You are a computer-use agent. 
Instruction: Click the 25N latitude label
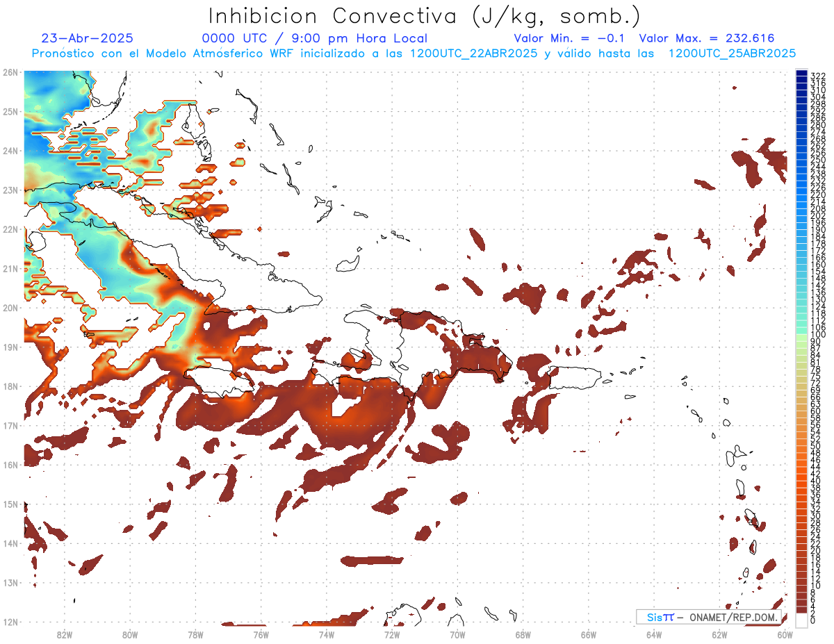[10, 111]
